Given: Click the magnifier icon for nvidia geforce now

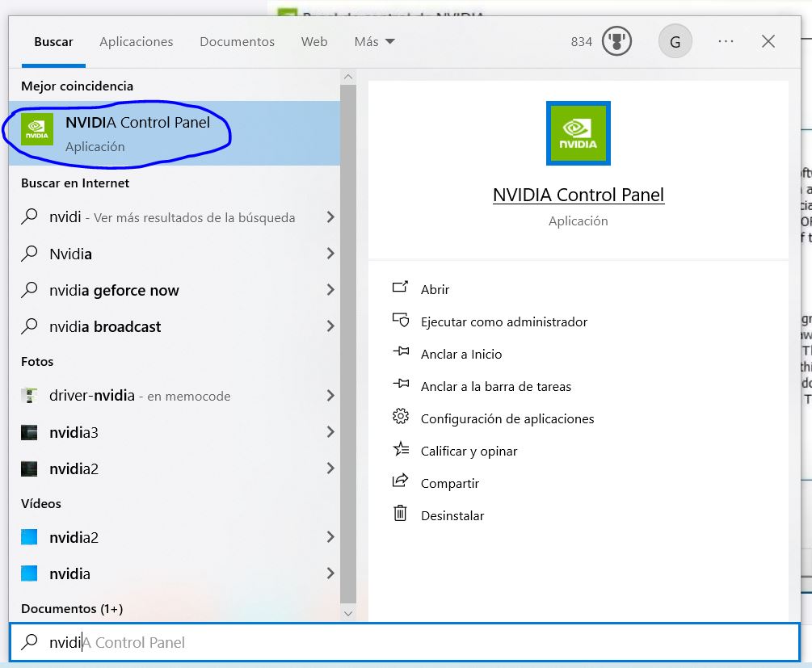Looking at the screenshot, I should click(x=30, y=289).
